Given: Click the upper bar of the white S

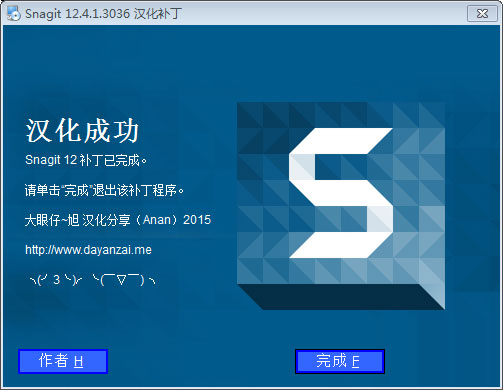Looking at the screenshot, I should pyautogui.click(x=341, y=141).
